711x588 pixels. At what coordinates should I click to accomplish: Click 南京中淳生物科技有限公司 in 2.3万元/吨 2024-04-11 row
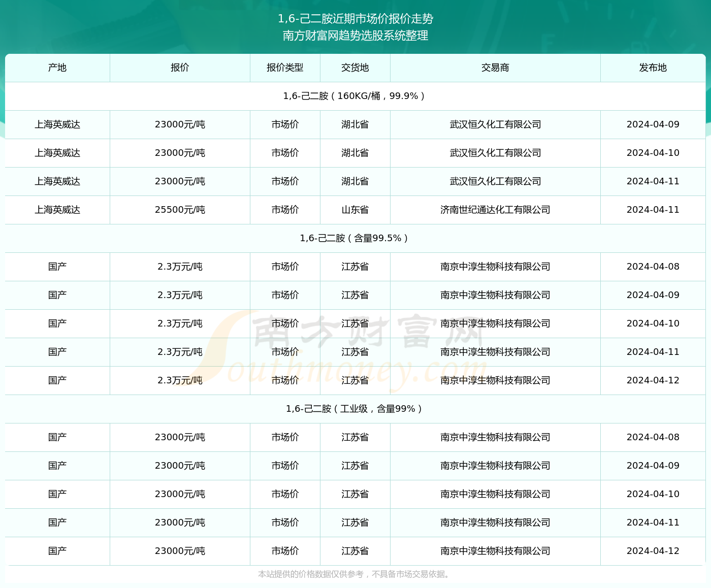(x=495, y=352)
